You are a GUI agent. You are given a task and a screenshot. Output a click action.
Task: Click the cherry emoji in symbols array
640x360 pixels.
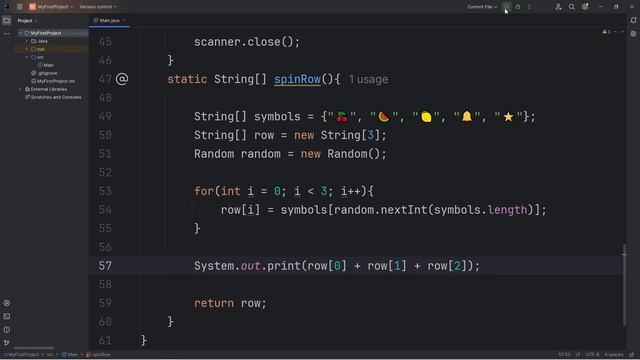point(342,117)
